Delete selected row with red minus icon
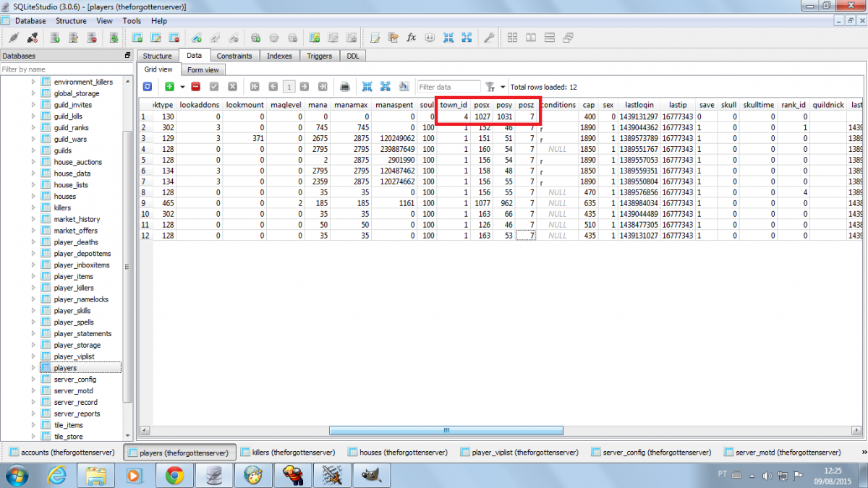868x488 pixels. coord(196,87)
